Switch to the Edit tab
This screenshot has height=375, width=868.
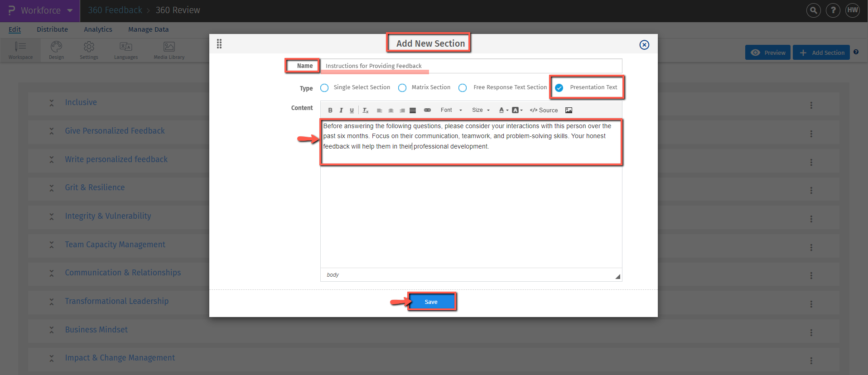click(14, 29)
